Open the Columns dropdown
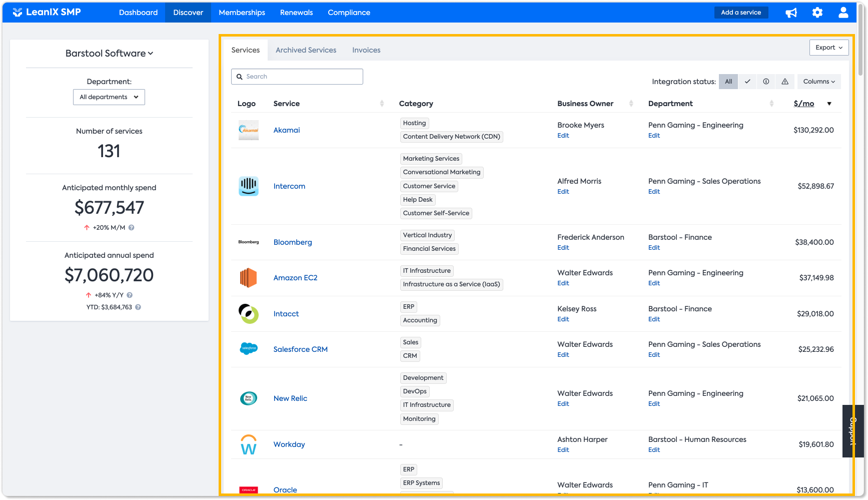The height and width of the screenshot is (500, 868). point(819,82)
